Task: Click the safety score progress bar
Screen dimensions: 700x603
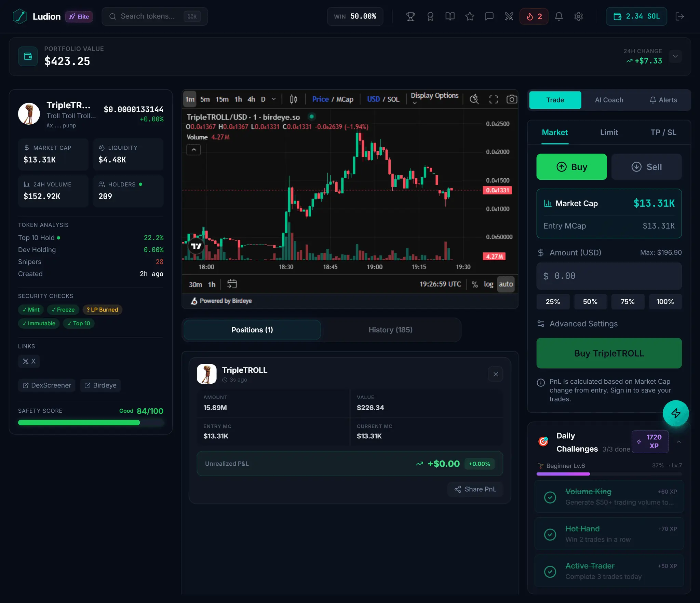Action: (91, 423)
